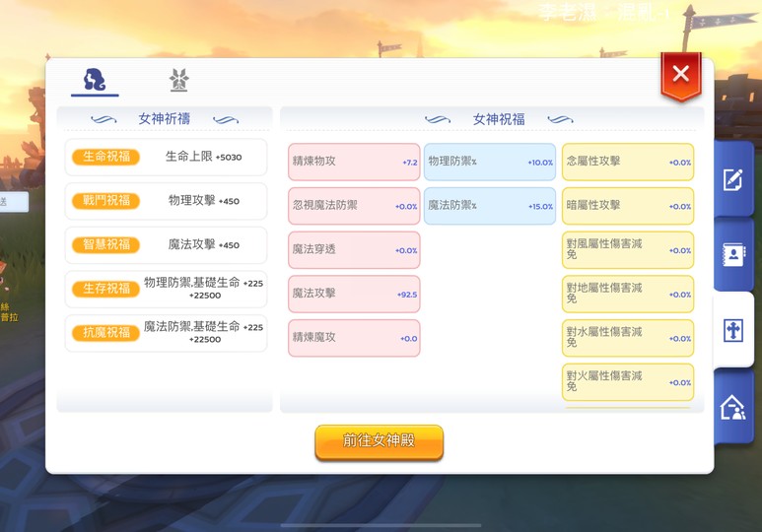
Task: Choose the 生存祝福 prayer entry
Action: click(x=166, y=289)
